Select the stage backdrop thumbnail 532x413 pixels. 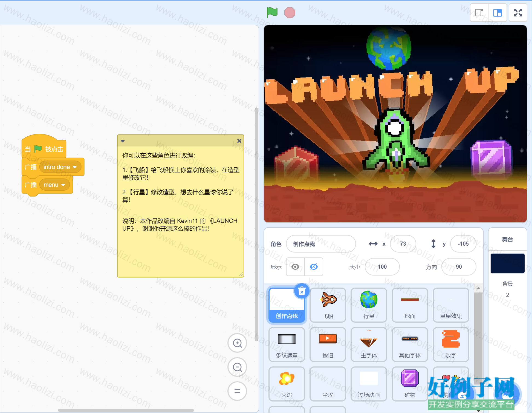coord(507,263)
